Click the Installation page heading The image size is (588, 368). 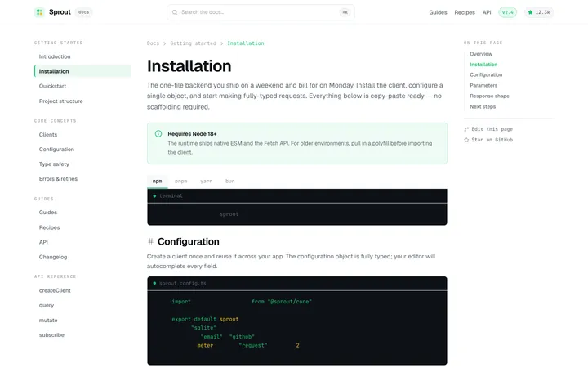tap(189, 66)
